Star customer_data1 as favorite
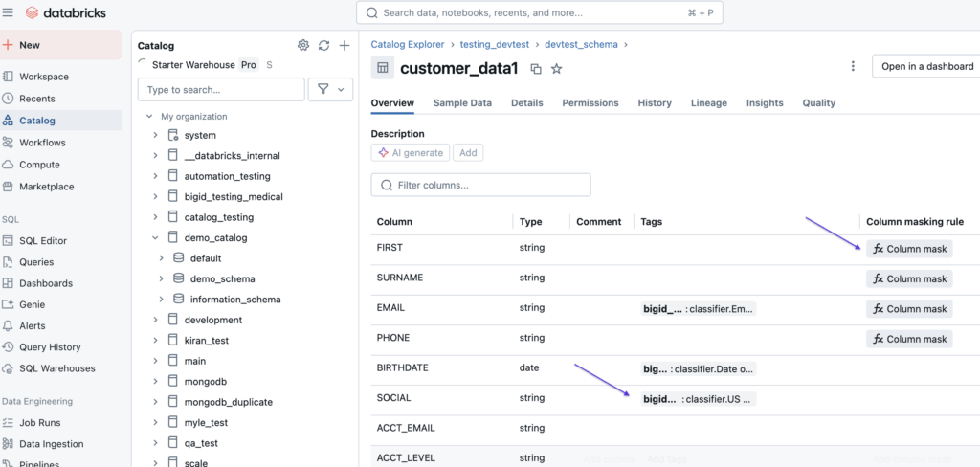The width and height of the screenshot is (980, 467). click(556, 69)
